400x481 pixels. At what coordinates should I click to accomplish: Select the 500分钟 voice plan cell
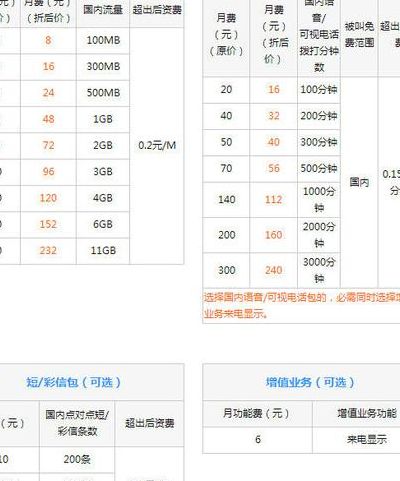coord(319,169)
